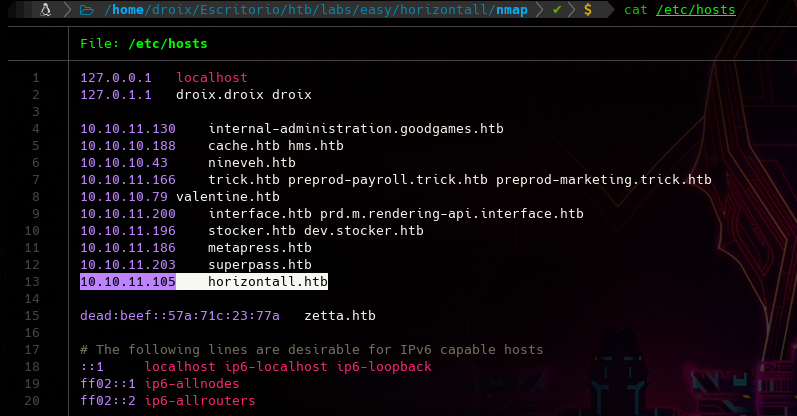Select the highlighted horizontall.htb hostname
797x416 pixels.
coord(268,282)
